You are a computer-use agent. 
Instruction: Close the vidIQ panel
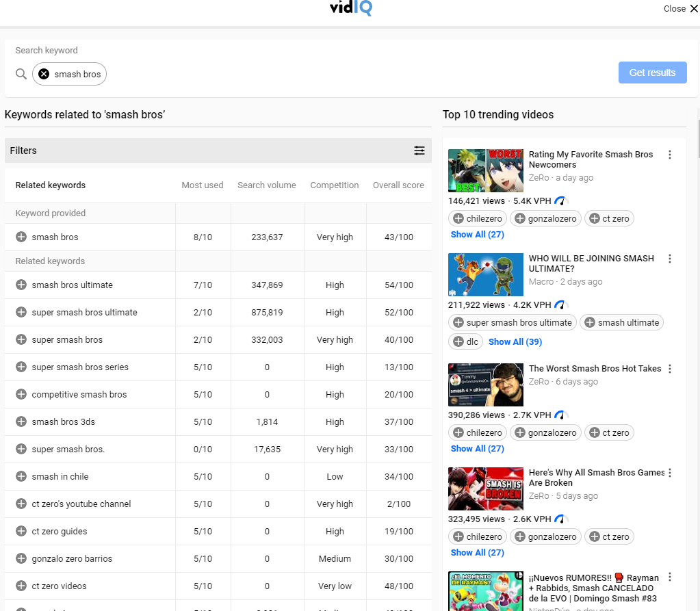pos(680,8)
